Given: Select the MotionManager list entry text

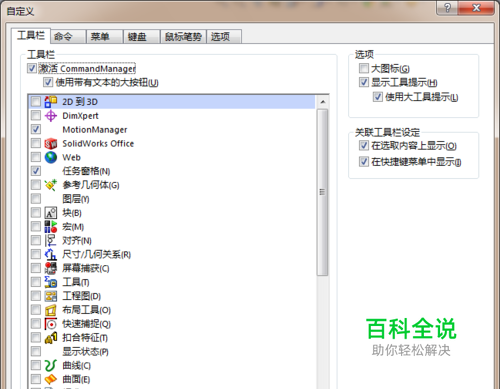Looking at the screenshot, I should 95,130.
